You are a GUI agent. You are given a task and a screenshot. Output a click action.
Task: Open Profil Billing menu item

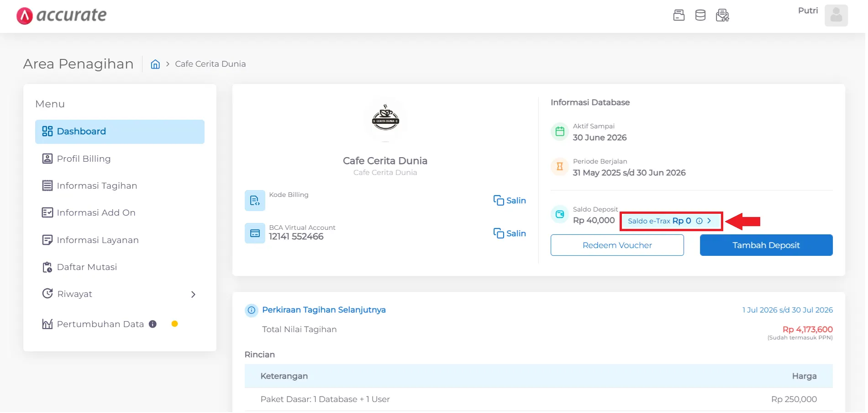[x=84, y=159]
